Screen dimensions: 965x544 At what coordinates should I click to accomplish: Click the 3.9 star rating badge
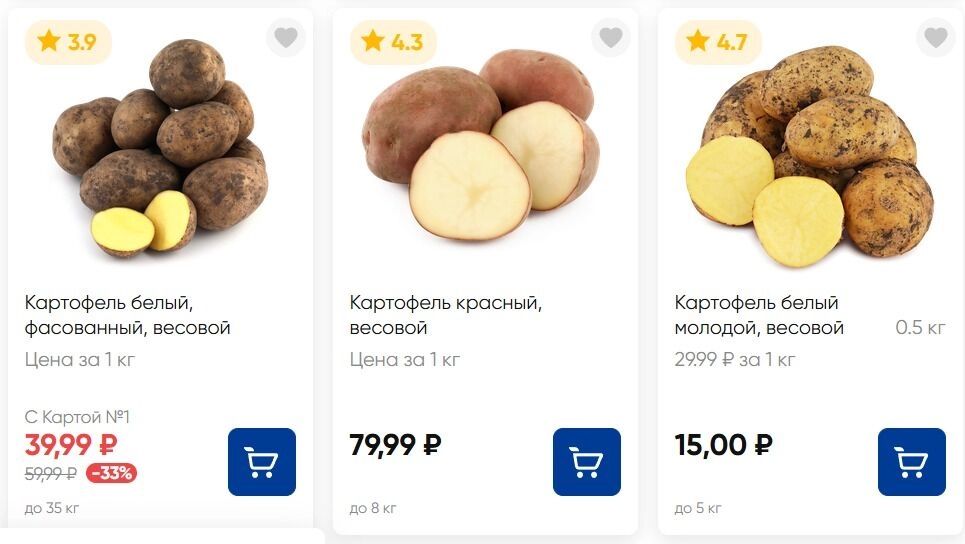coord(67,42)
